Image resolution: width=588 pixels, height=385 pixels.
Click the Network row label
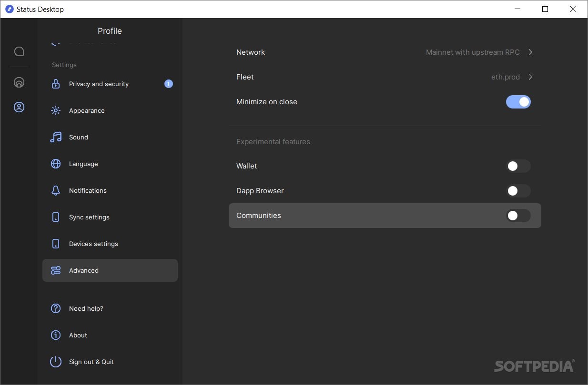point(251,52)
